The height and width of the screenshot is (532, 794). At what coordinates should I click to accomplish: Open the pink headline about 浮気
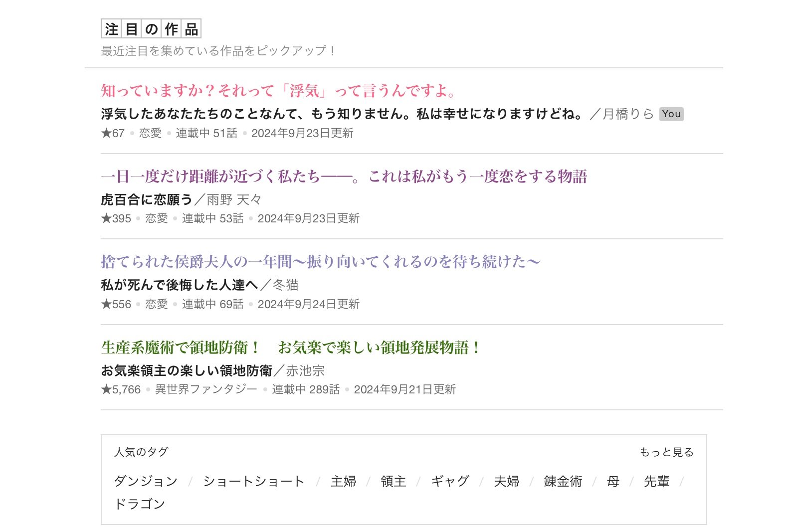[x=278, y=91]
